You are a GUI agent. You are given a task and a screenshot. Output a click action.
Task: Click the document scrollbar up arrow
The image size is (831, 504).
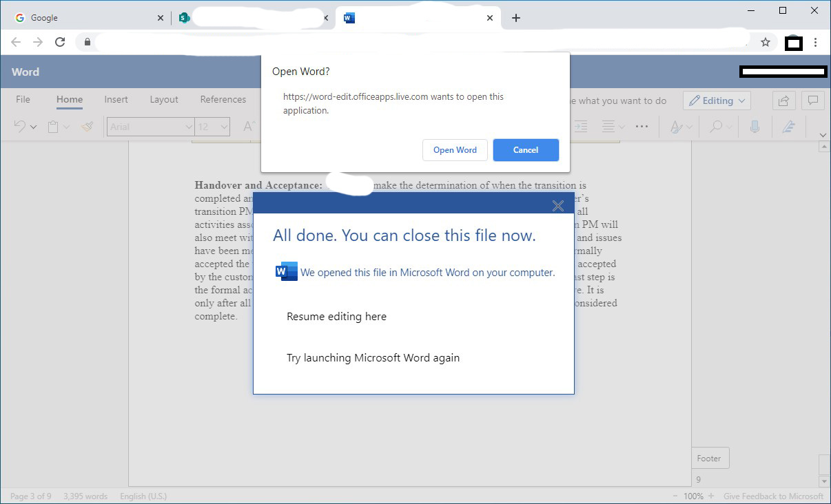click(x=824, y=147)
